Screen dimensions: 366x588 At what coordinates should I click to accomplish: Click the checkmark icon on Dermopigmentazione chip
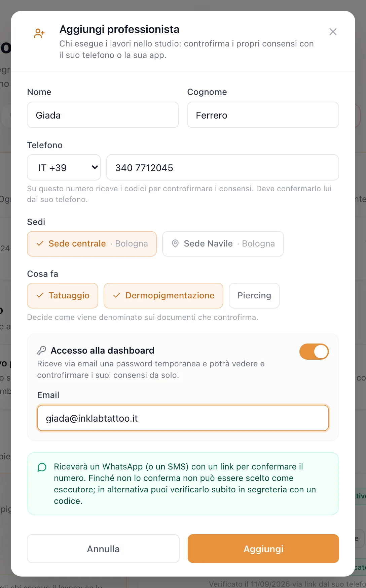(117, 295)
